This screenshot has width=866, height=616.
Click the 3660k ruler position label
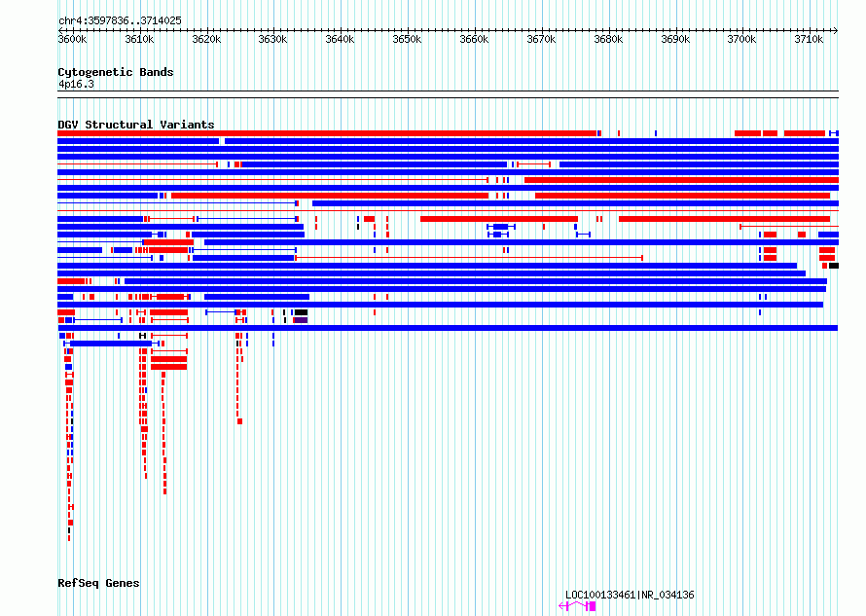click(474, 39)
